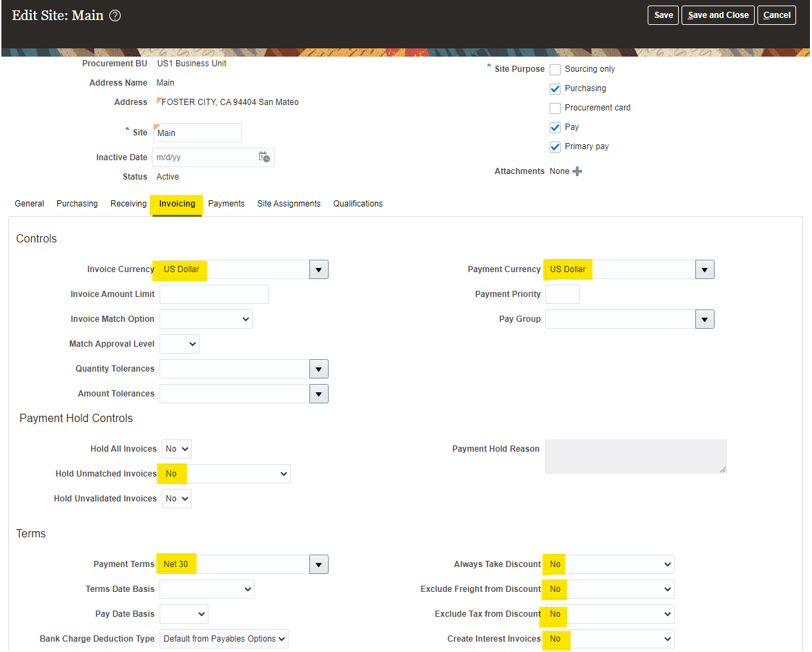Click the help icon beside Edit Site title
The width and height of the screenshot is (812, 652).
pyautogui.click(x=115, y=16)
